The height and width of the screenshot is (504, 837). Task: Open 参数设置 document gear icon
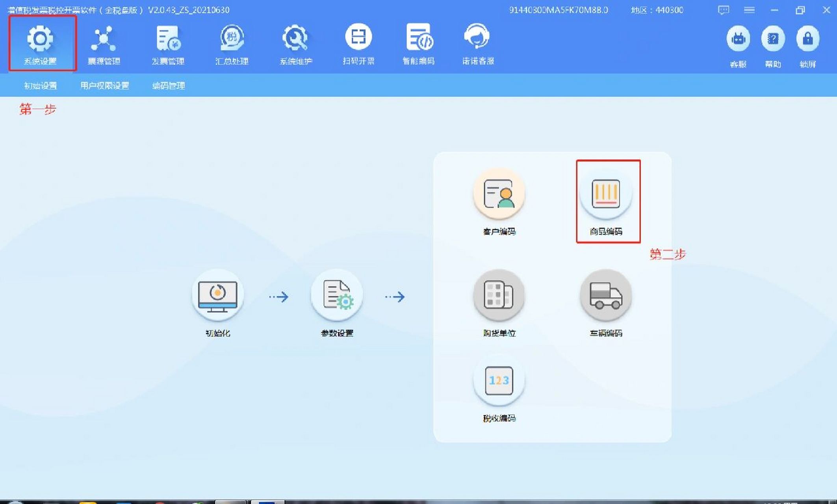tap(337, 295)
